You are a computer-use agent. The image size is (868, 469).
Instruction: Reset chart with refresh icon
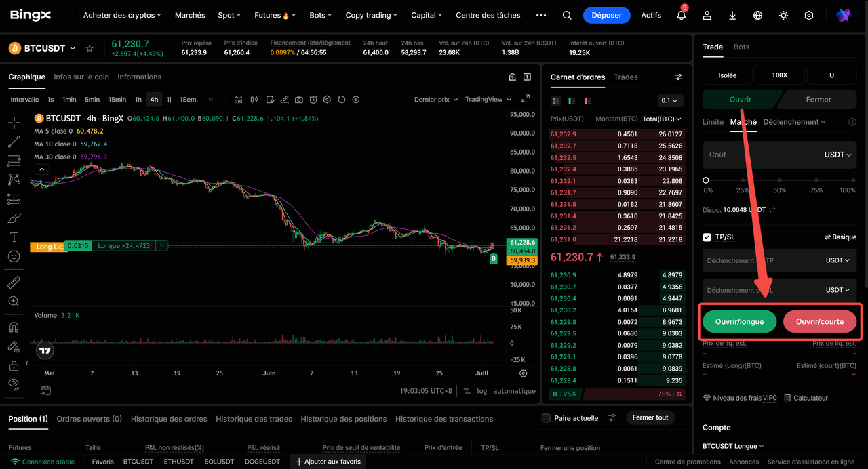pyautogui.click(x=341, y=100)
